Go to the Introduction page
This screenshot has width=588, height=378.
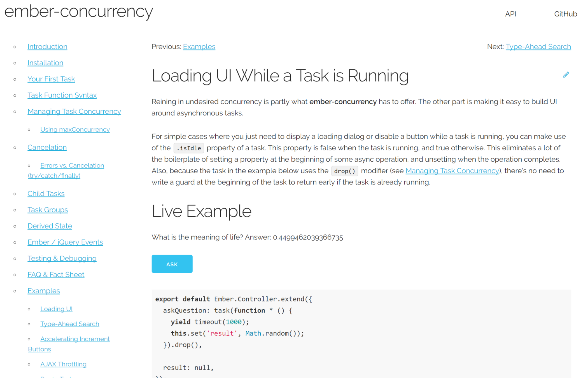[47, 46]
